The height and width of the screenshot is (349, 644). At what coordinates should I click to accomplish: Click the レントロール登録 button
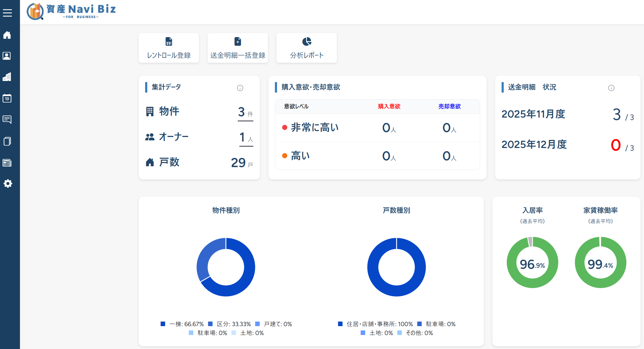(x=169, y=48)
